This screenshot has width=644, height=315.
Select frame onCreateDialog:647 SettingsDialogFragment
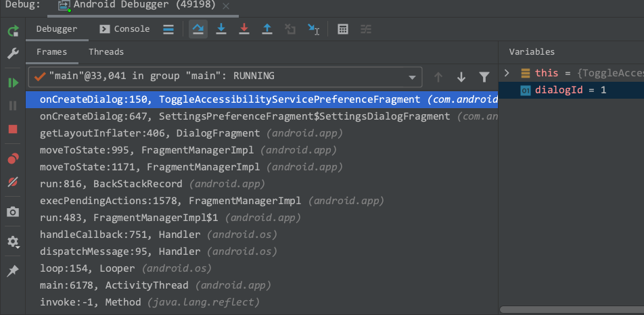262,116
